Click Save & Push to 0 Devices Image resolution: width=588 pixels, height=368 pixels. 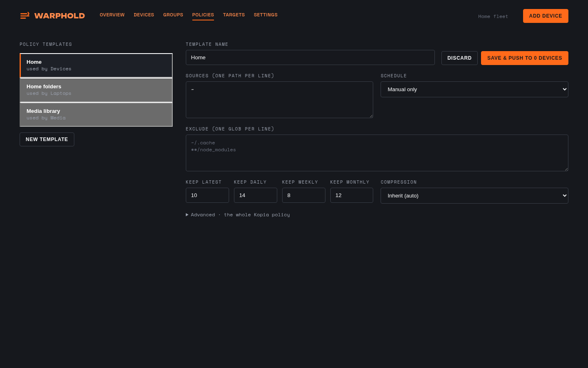525,58
